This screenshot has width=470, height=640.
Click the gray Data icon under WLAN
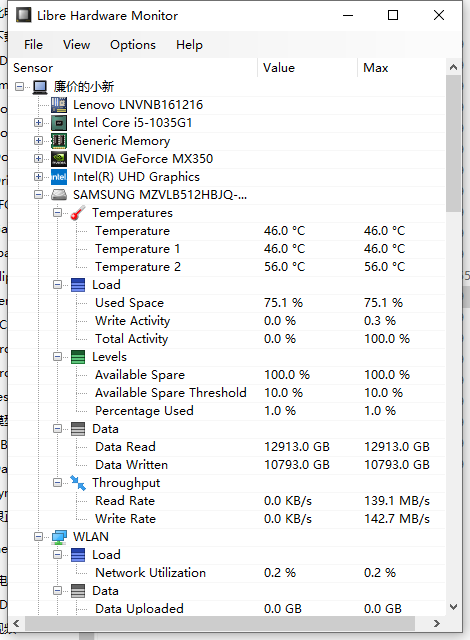(x=78, y=591)
